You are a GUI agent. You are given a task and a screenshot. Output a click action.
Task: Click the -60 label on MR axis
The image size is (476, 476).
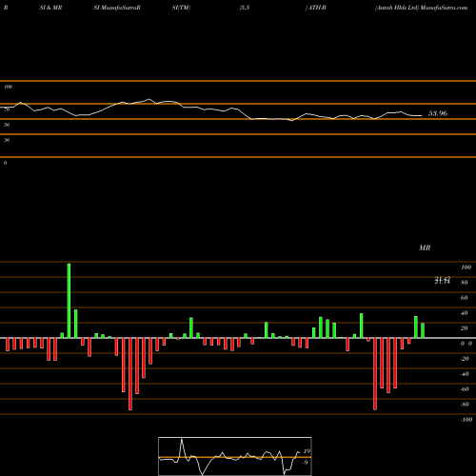pos(465,389)
